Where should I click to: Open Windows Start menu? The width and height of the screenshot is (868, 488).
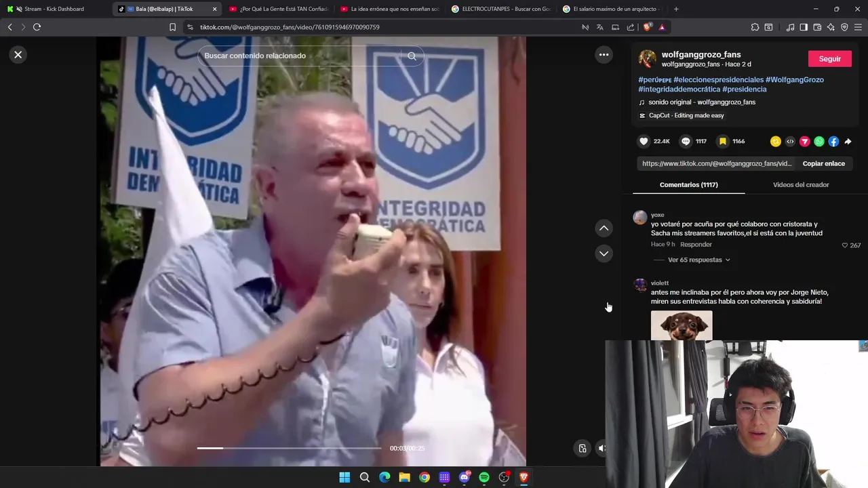click(x=344, y=478)
